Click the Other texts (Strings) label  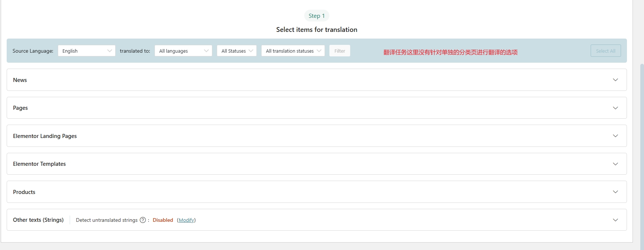click(x=38, y=220)
